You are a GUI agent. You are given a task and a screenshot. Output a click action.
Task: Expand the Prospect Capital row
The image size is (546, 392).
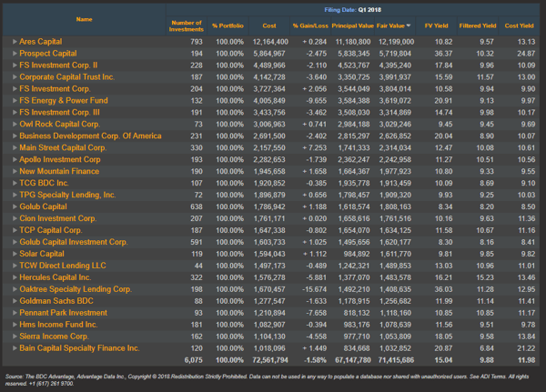tap(15, 54)
